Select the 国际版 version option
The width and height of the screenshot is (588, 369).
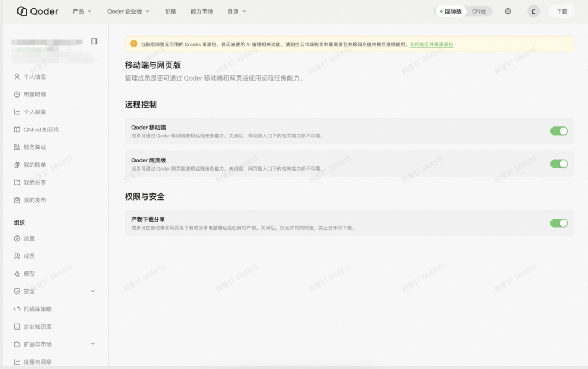pyautogui.click(x=451, y=11)
